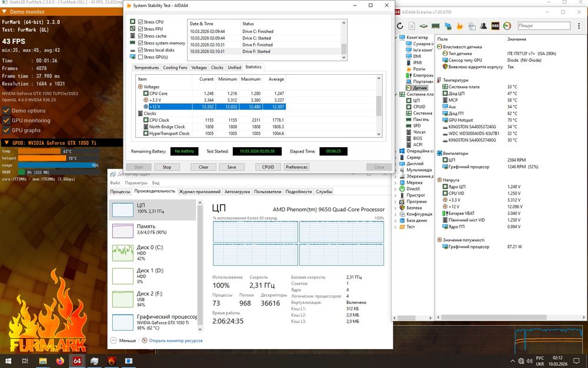
Task: Collapse the Системна плата node in AIDA64 tree
Action: pos(396,94)
